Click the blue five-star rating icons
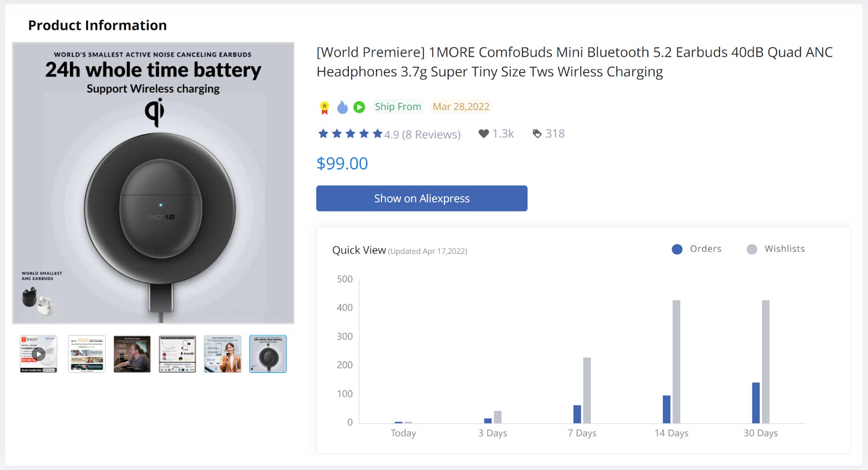Image resolution: width=868 pixels, height=470 pixels. (x=349, y=134)
